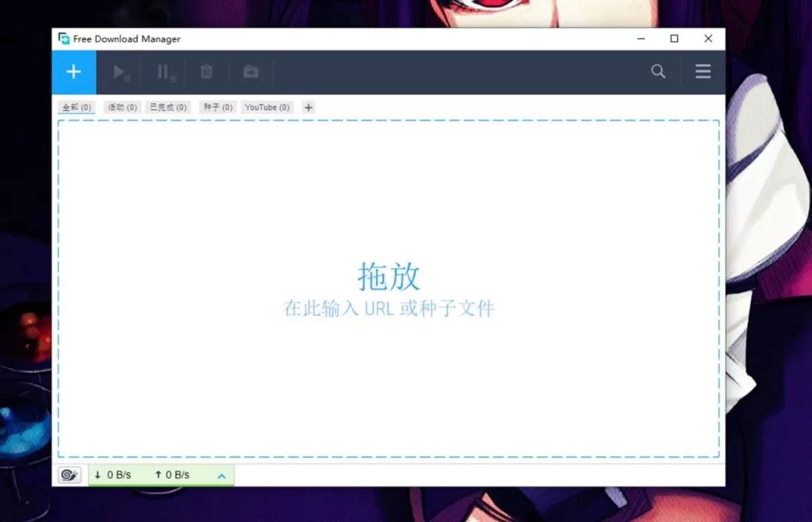812x522 pixels.
Task: Open the 已完成 (0) tab
Action: pyautogui.click(x=168, y=108)
